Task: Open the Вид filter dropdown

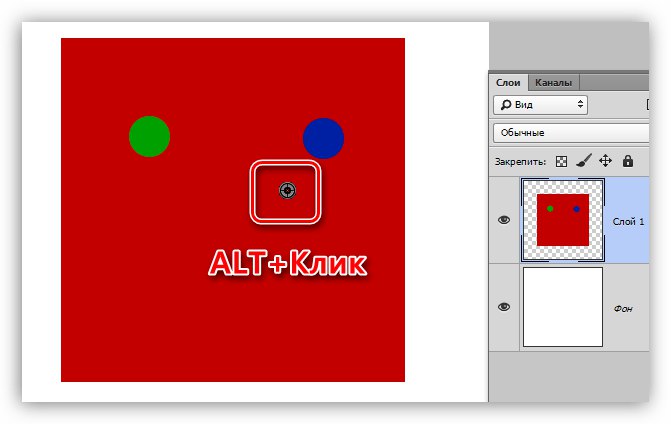Action: click(540, 105)
